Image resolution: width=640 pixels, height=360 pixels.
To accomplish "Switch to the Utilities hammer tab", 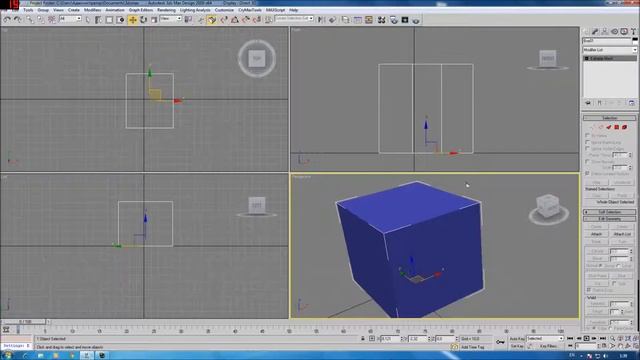I will tap(633, 31).
